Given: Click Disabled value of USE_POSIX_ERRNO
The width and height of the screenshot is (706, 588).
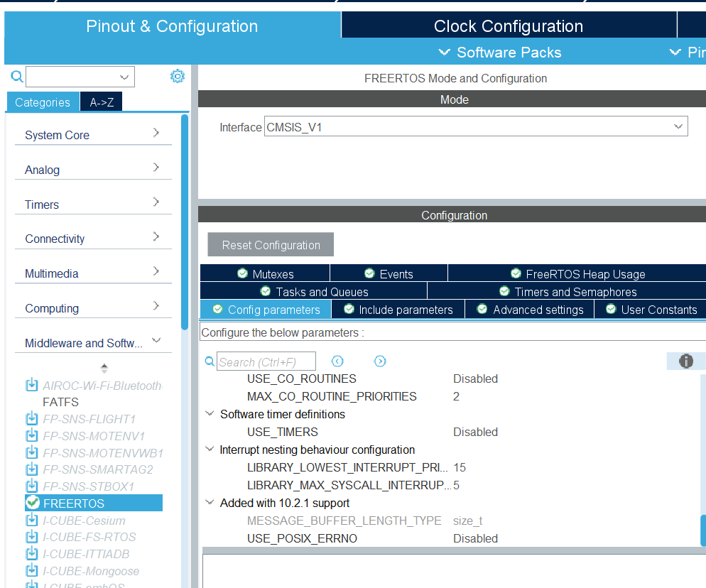Looking at the screenshot, I should 475,538.
